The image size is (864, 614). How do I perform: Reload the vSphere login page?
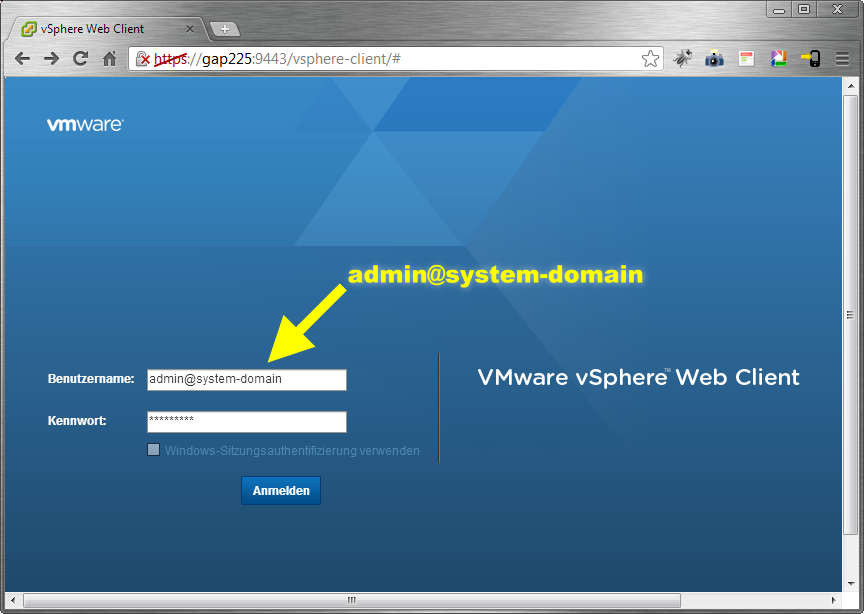tap(80, 59)
